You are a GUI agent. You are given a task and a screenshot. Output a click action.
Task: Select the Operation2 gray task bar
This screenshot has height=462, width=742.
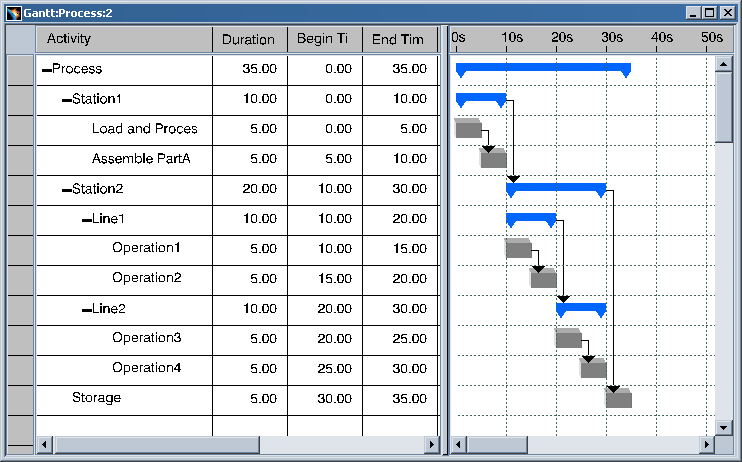[x=544, y=279]
